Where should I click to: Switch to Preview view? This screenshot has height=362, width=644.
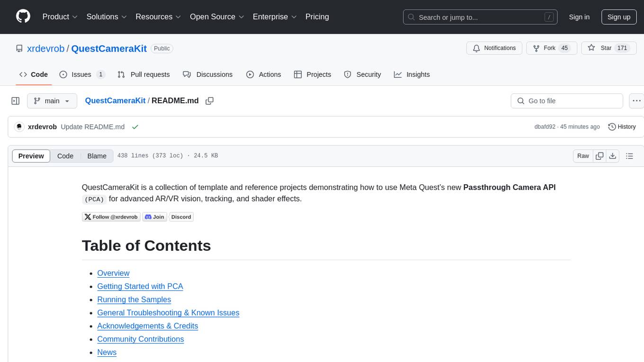pos(31,156)
